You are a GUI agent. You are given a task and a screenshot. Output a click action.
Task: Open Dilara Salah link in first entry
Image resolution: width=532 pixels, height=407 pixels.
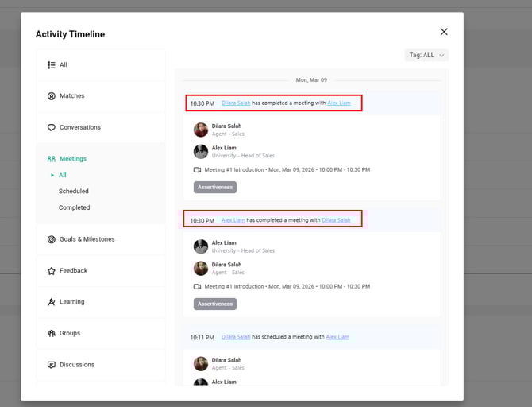[236, 103]
